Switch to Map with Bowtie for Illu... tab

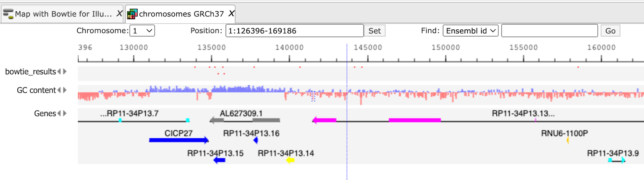63,14
